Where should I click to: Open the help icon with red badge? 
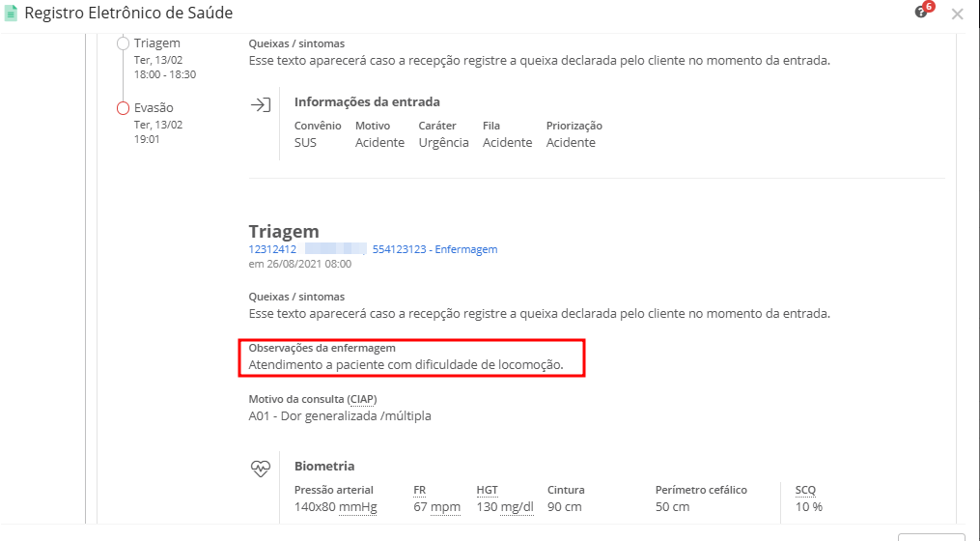point(921,12)
